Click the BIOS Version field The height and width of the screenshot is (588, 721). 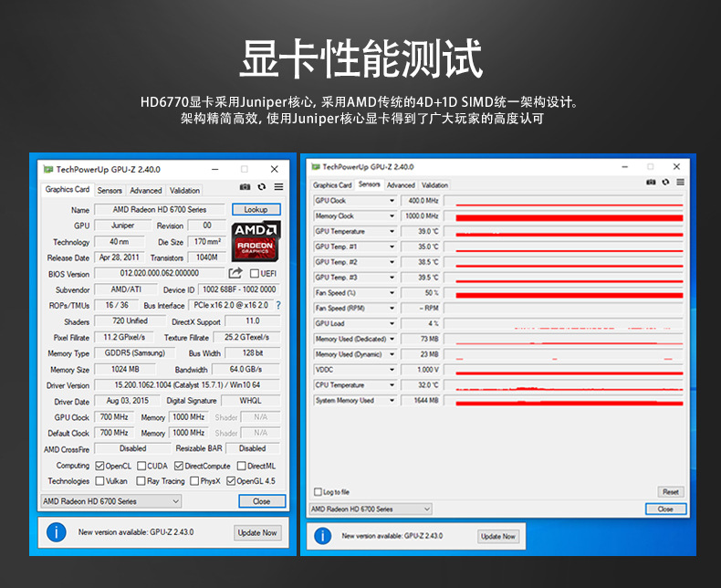click(x=160, y=273)
